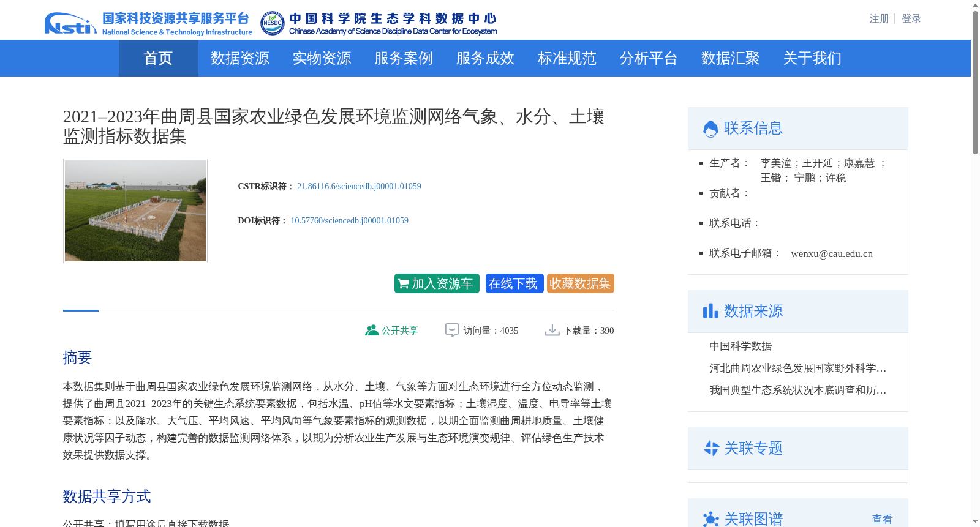Viewport: 980px width, 527px height.
Task: Open 数据汇聚 navigation item
Action: (x=731, y=58)
